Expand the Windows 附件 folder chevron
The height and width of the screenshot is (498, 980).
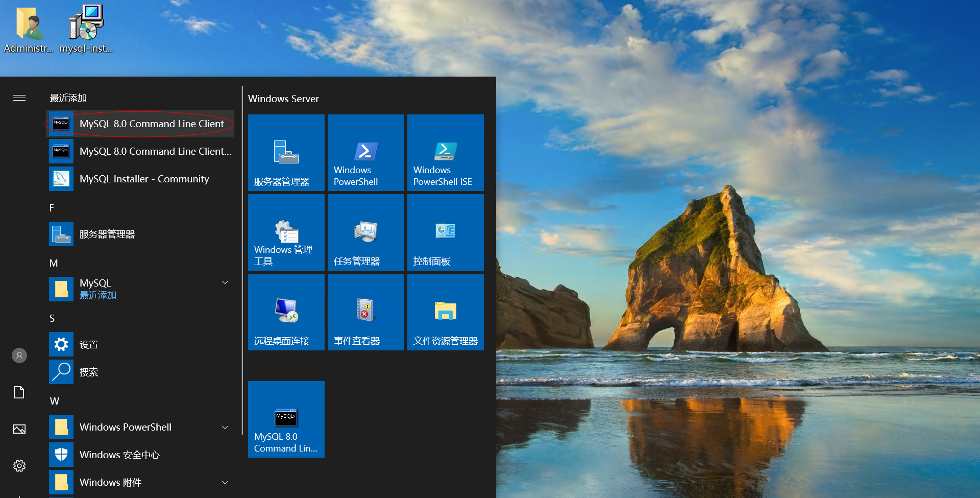(x=225, y=482)
